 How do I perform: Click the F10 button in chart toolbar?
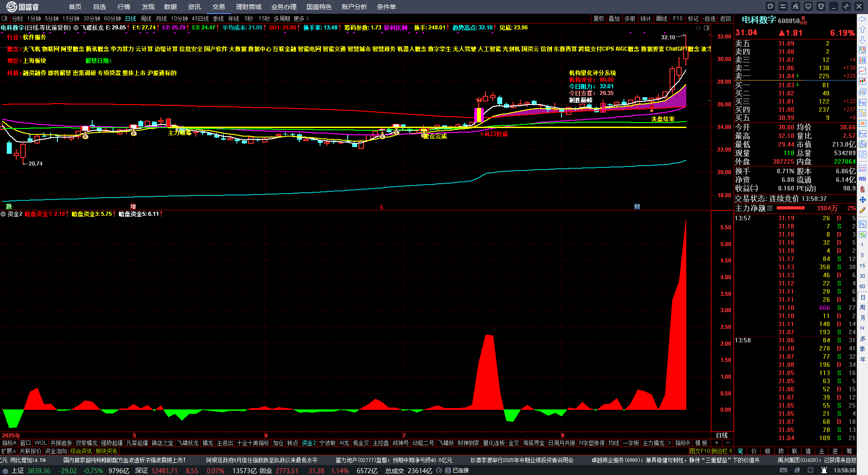678,19
